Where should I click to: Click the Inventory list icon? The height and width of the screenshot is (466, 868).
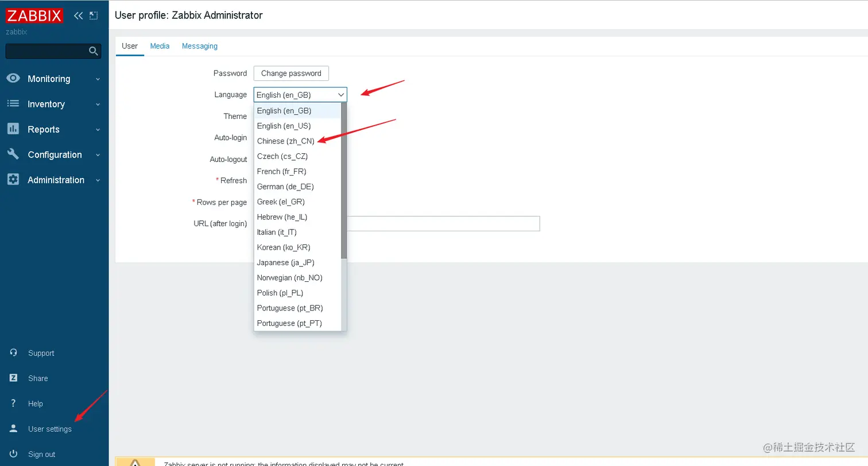(x=13, y=104)
